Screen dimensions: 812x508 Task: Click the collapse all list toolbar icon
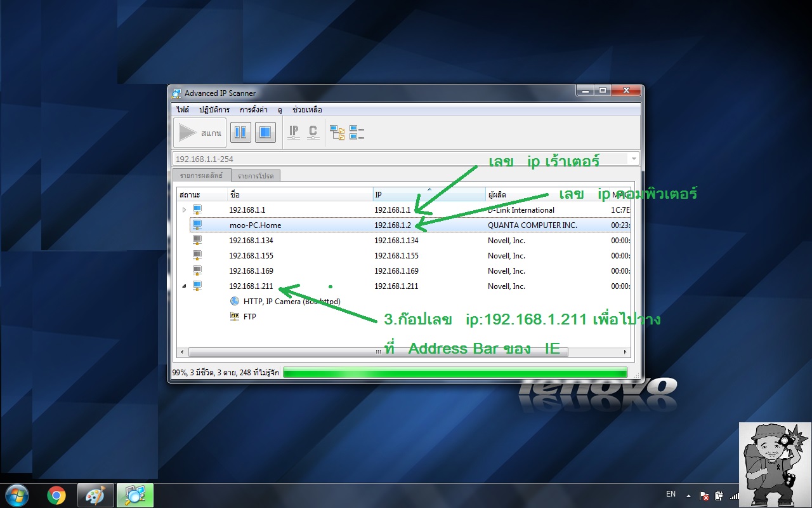click(357, 133)
